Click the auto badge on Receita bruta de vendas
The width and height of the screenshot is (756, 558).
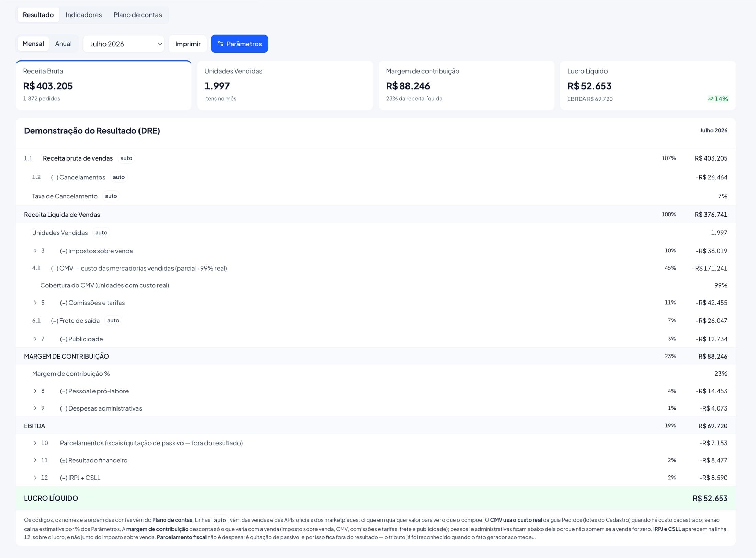tap(126, 158)
